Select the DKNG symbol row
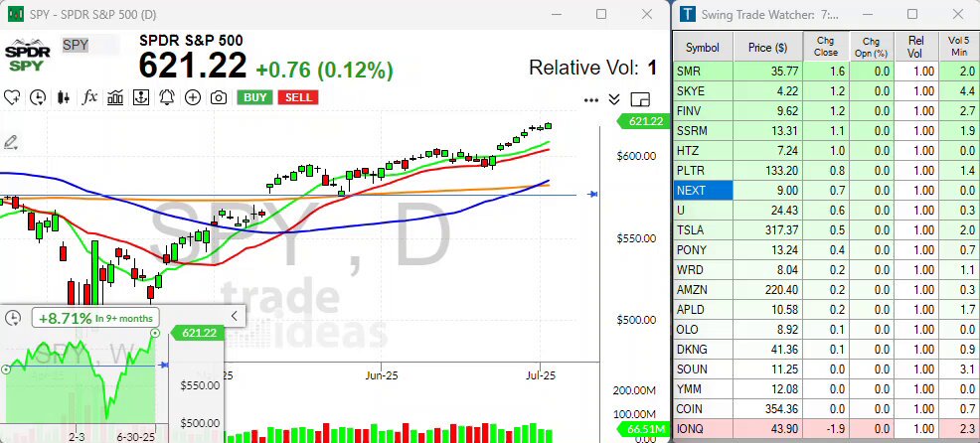 [703, 350]
